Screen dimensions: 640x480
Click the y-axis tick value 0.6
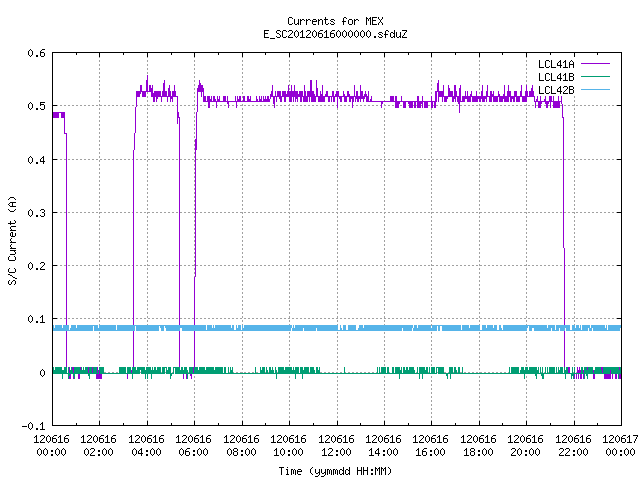tap(36, 53)
